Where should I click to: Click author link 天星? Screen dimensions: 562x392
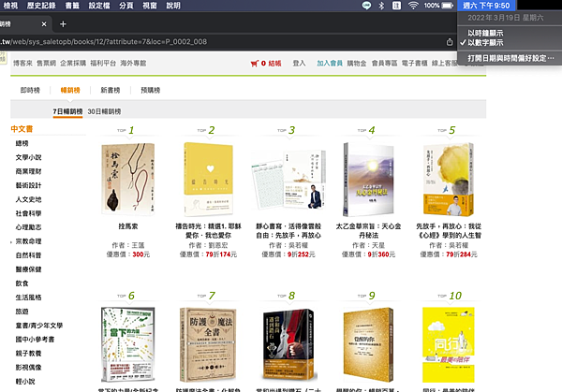(x=378, y=245)
